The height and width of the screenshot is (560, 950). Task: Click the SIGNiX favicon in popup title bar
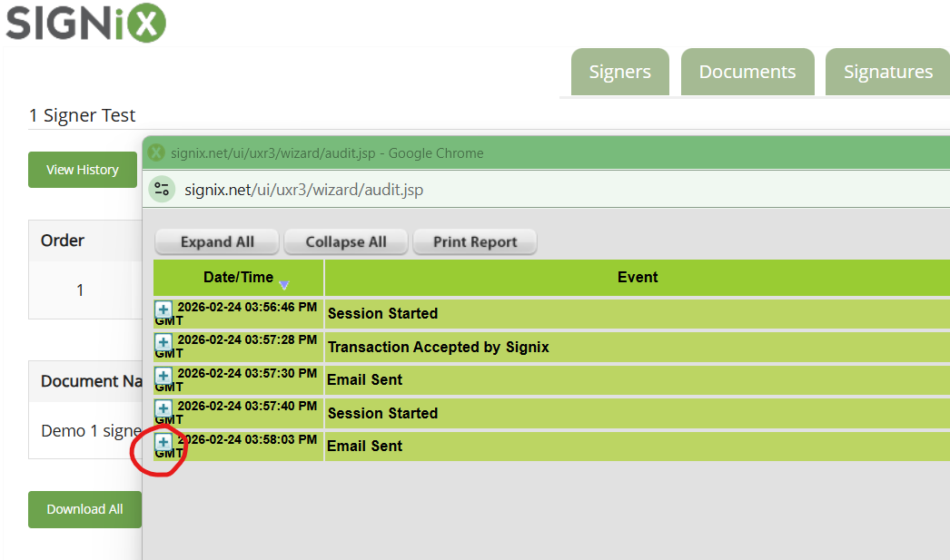point(157,152)
